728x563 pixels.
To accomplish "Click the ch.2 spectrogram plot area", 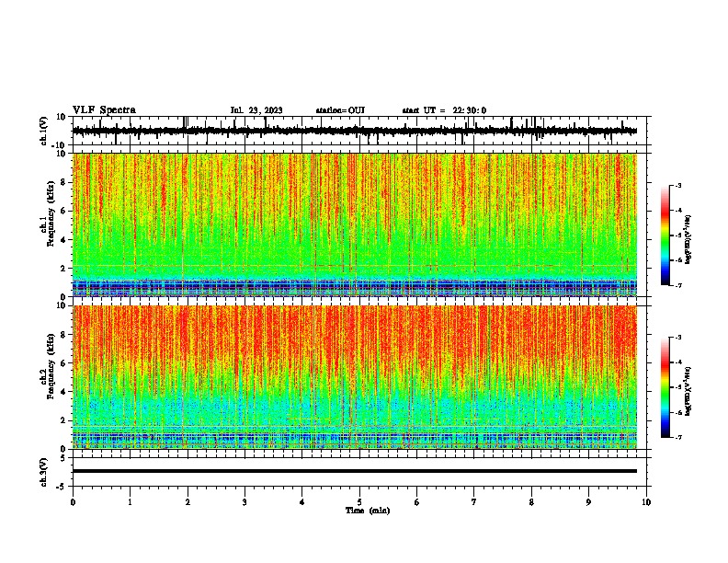I will [x=355, y=377].
